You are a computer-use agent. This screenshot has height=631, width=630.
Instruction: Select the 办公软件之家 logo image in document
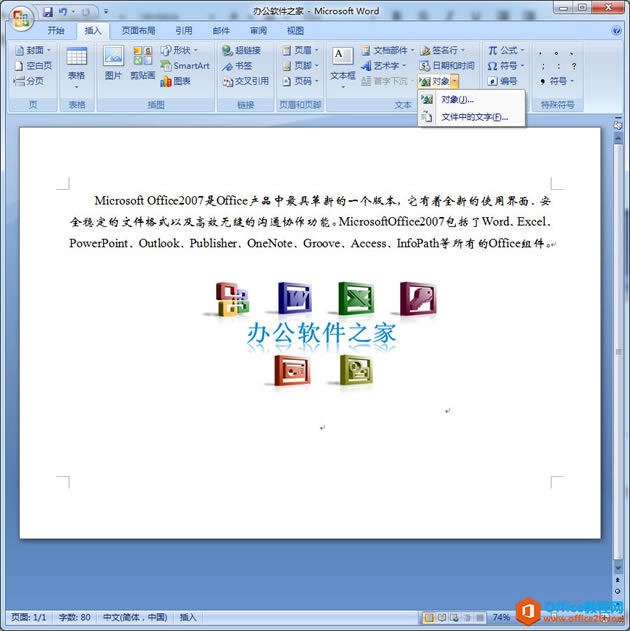[x=321, y=336]
